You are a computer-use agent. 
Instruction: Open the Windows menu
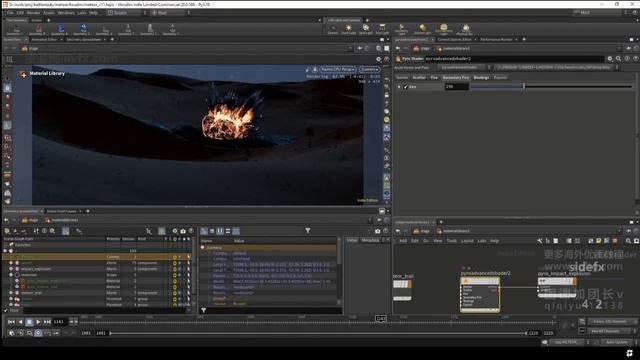click(x=66, y=13)
